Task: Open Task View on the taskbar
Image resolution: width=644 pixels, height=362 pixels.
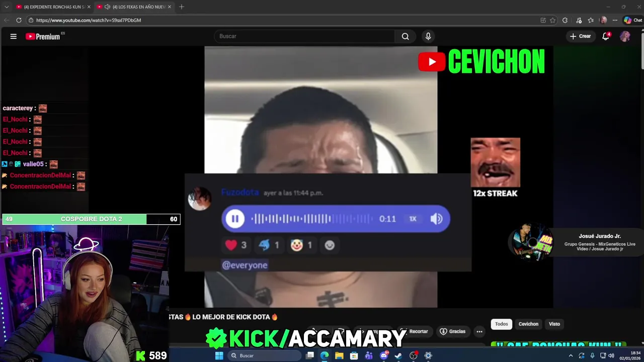Action: (310, 355)
